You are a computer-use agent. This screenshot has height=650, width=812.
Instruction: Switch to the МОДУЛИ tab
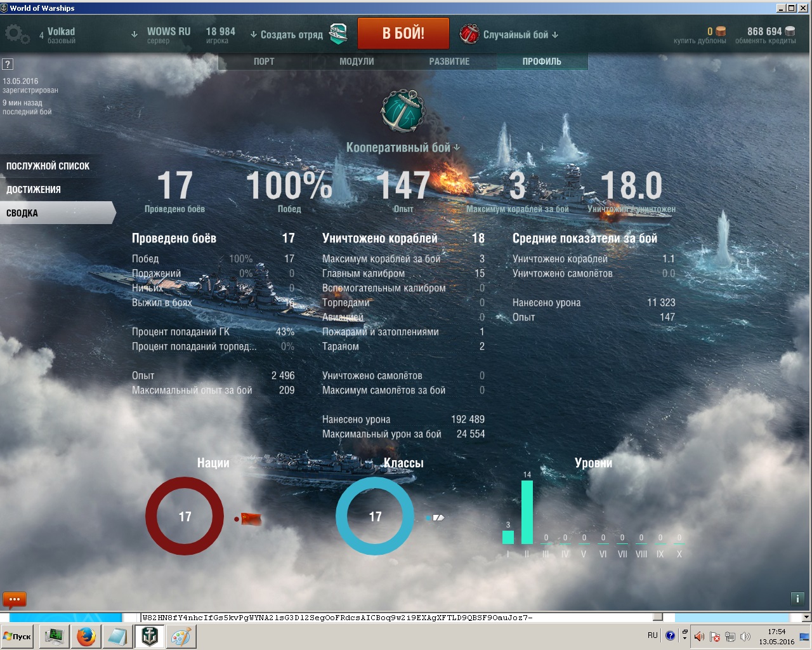point(357,62)
